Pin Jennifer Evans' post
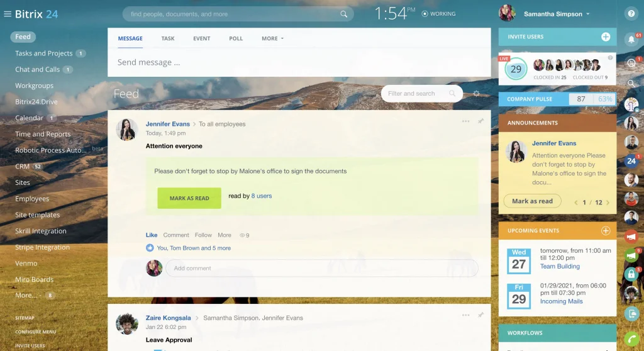This screenshot has height=351, width=644. pyautogui.click(x=481, y=121)
